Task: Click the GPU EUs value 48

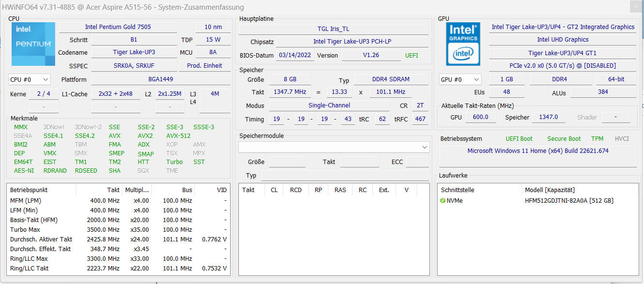Action: point(507,92)
